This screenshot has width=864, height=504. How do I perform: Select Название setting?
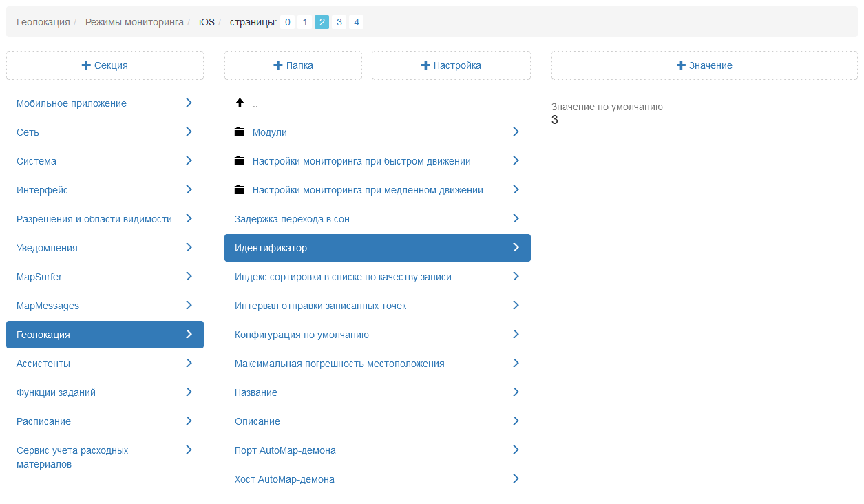coord(377,392)
